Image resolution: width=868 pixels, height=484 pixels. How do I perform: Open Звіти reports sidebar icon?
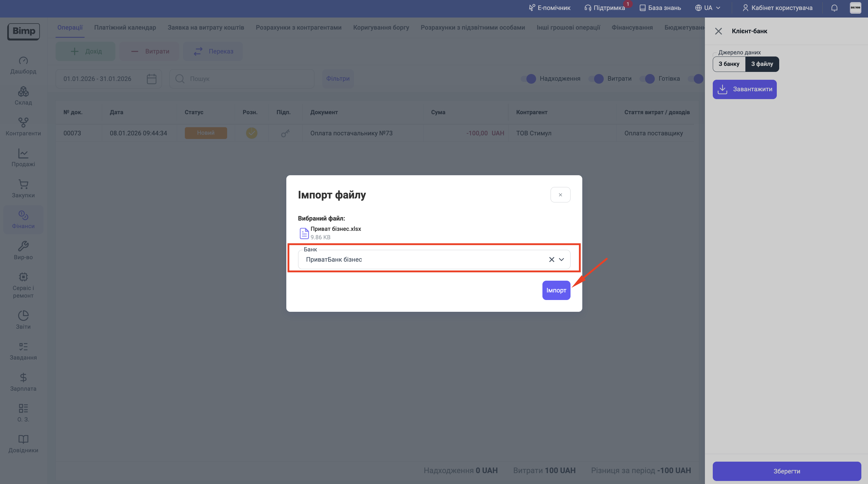click(x=23, y=316)
